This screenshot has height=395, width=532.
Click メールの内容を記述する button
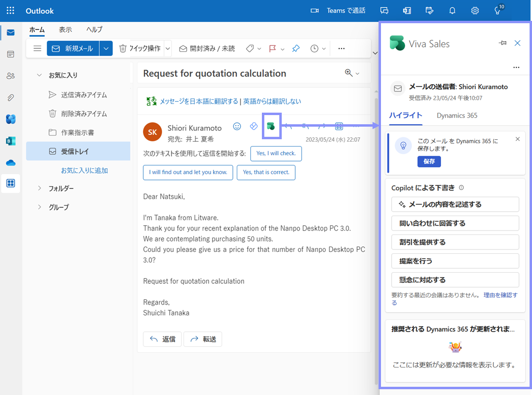click(x=455, y=205)
